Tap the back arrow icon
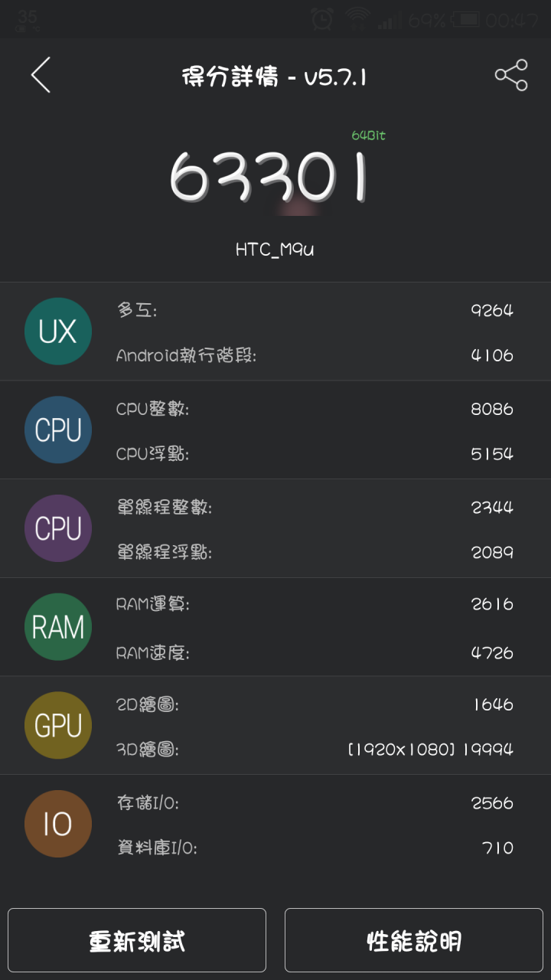 pyautogui.click(x=41, y=75)
